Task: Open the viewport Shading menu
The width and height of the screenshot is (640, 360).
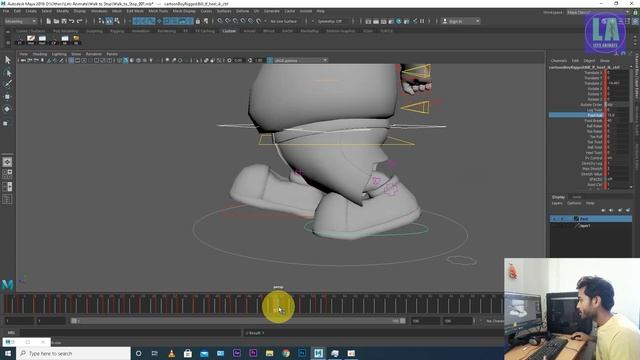Action: [40, 54]
